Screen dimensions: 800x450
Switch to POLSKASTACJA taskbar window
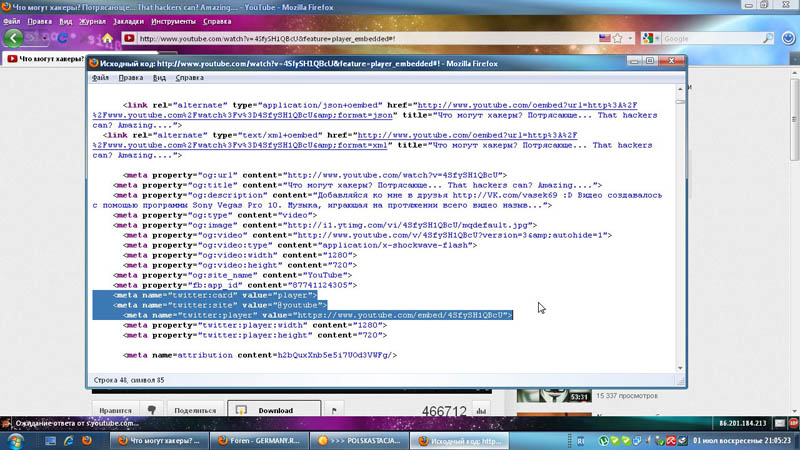click(x=359, y=441)
